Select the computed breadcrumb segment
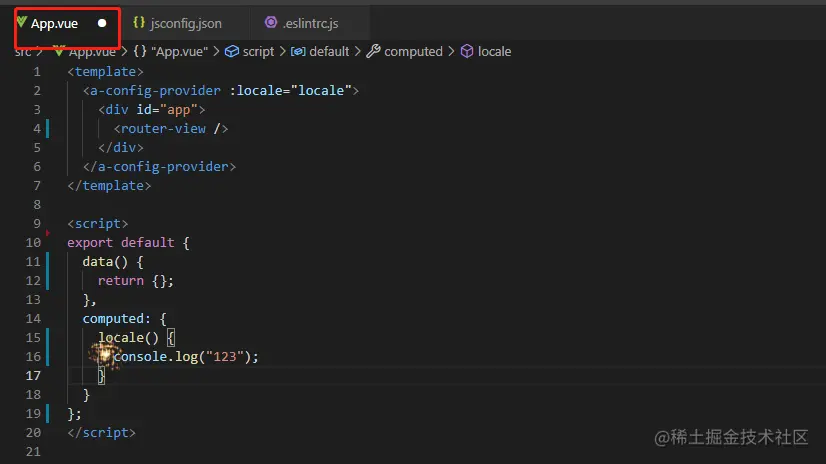 pos(414,52)
